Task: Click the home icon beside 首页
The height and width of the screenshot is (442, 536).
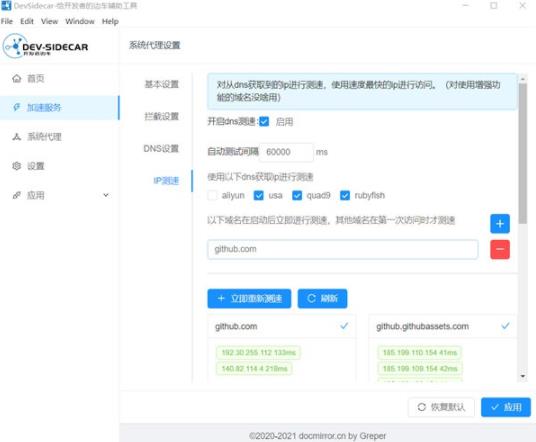Action: (16, 79)
